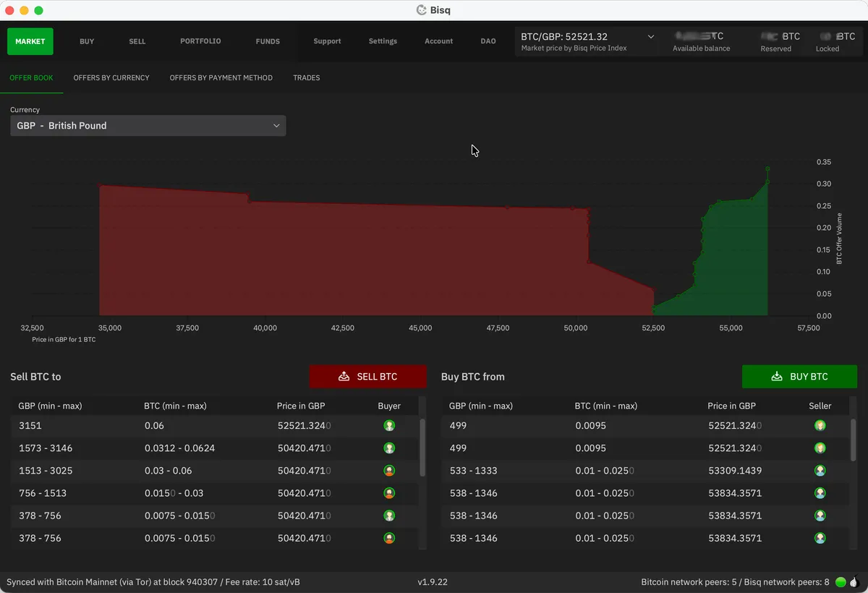Click the buyer avatar on the 756-1513 offer
The image size is (868, 593).
(389, 492)
